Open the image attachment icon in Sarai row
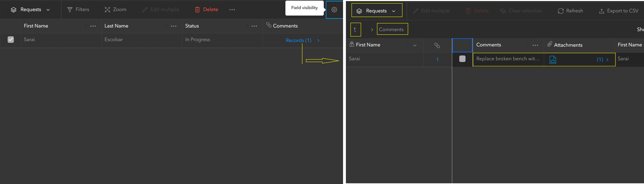The width and height of the screenshot is (644, 184). [553, 60]
